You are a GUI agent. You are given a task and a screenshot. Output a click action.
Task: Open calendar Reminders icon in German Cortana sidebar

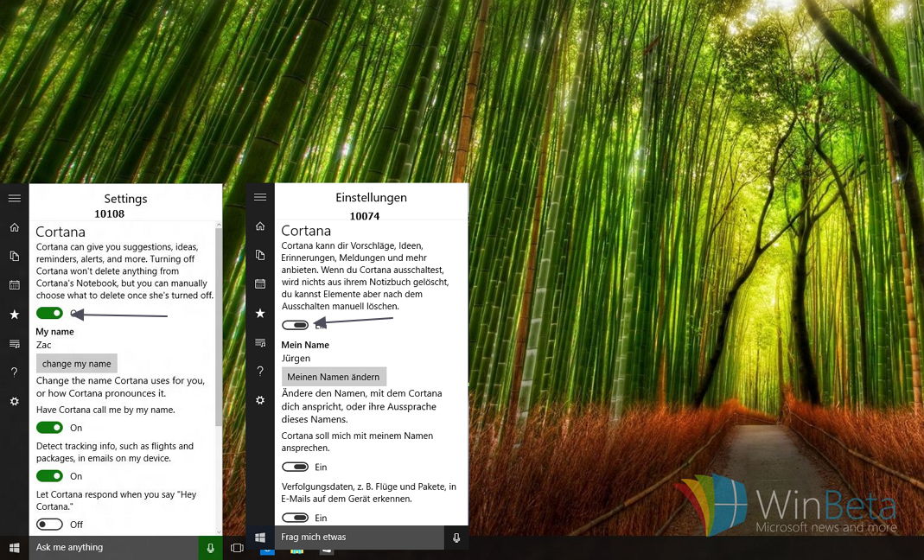pos(260,283)
